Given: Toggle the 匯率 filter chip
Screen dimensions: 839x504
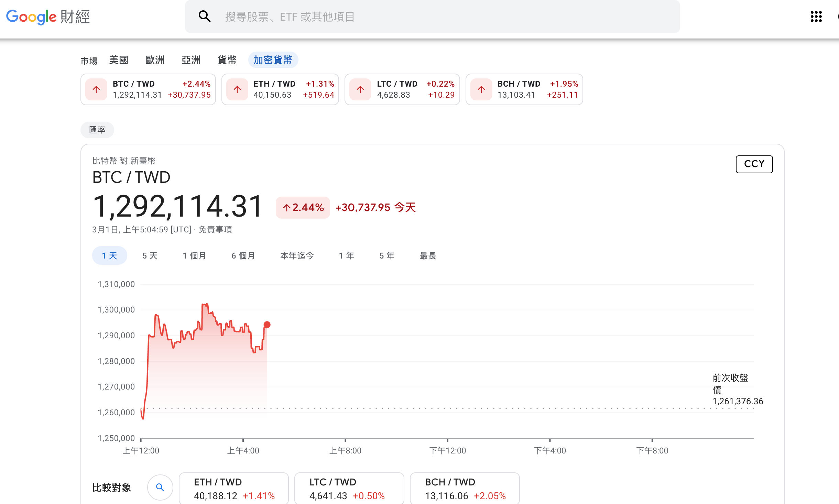Looking at the screenshot, I should click(x=97, y=130).
